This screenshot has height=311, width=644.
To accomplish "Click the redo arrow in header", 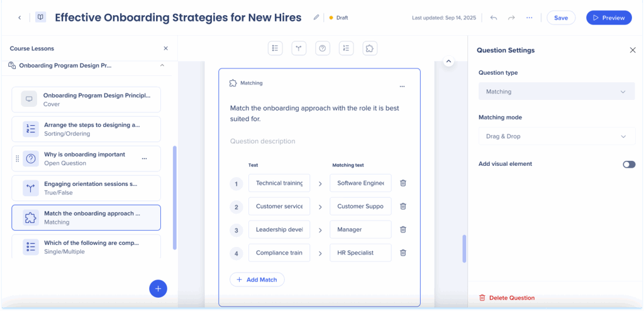I will [511, 18].
